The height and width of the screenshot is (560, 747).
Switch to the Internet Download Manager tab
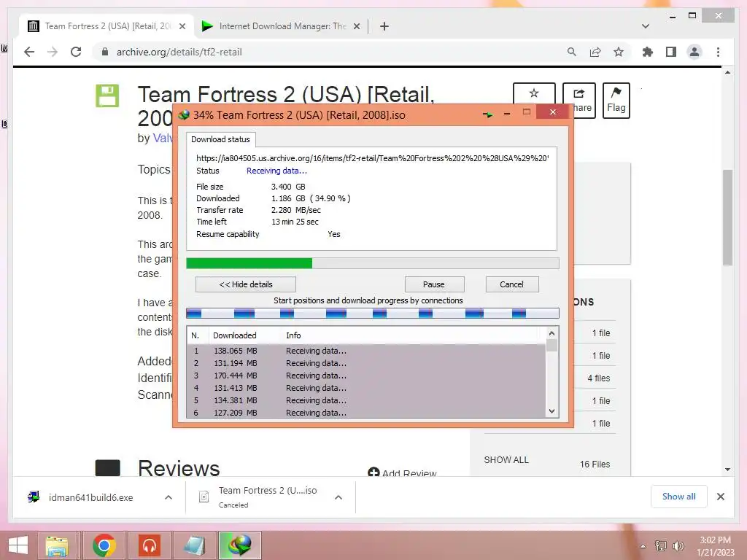pos(281,26)
